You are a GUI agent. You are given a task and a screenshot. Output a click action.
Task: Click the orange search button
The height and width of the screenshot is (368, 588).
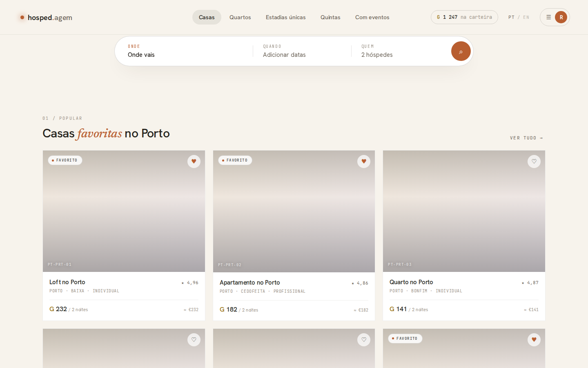coord(461,51)
